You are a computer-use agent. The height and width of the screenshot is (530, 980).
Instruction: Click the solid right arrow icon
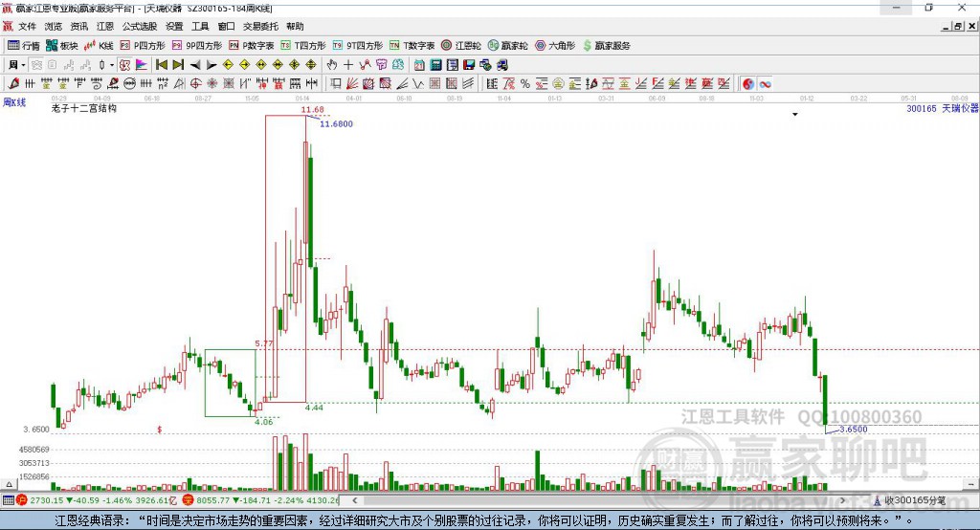[x=210, y=65]
